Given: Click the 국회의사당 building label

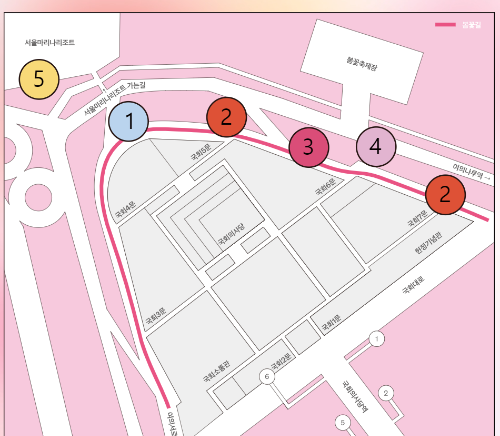Looking at the screenshot, I should click(232, 234).
